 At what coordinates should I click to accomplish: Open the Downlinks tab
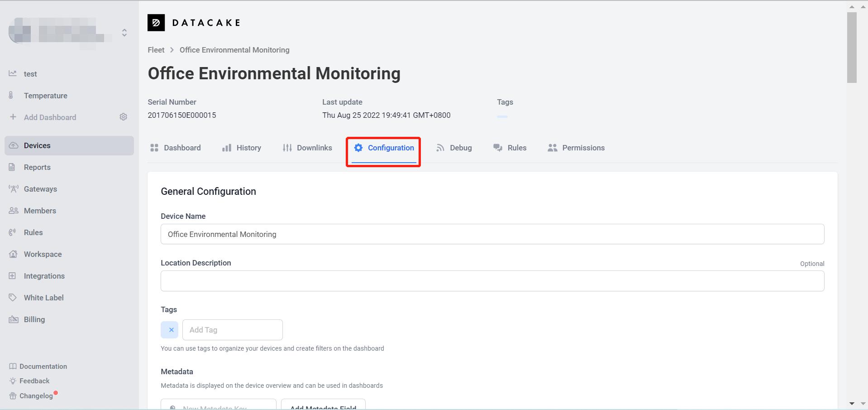(x=307, y=148)
